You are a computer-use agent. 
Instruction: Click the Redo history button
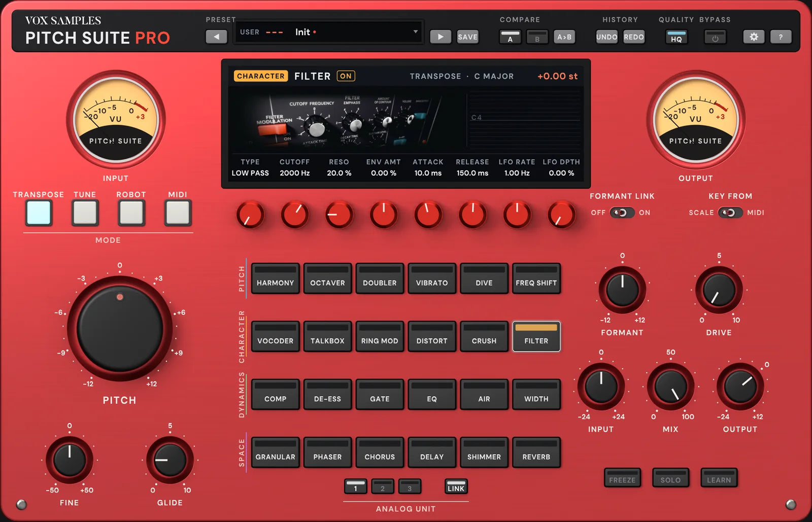point(634,37)
